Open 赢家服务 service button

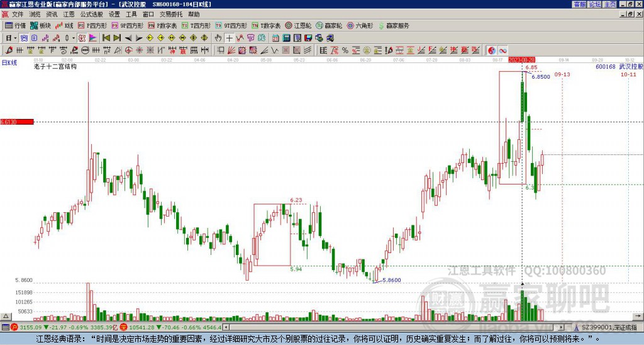point(394,25)
